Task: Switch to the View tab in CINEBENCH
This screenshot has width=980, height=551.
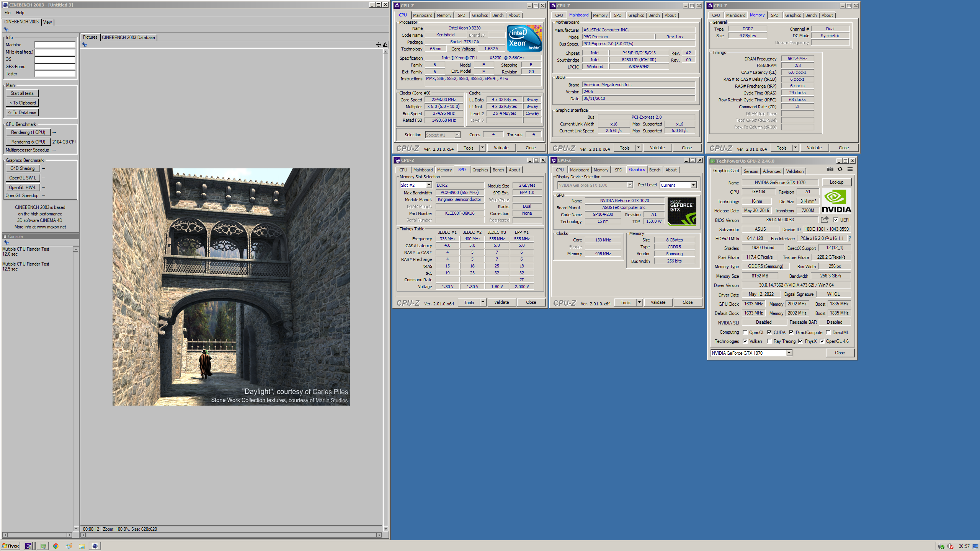Action: point(47,22)
